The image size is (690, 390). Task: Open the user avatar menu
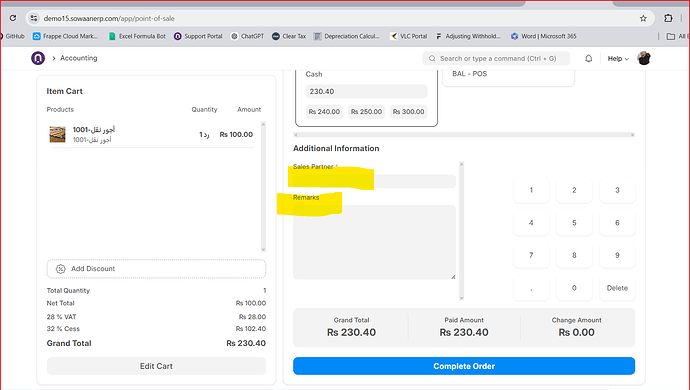(x=644, y=58)
